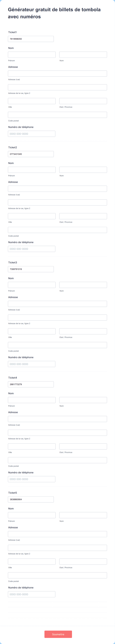The image size is (115, 644).
Task: Select the Ticket5 number field
Action: coord(31,499)
